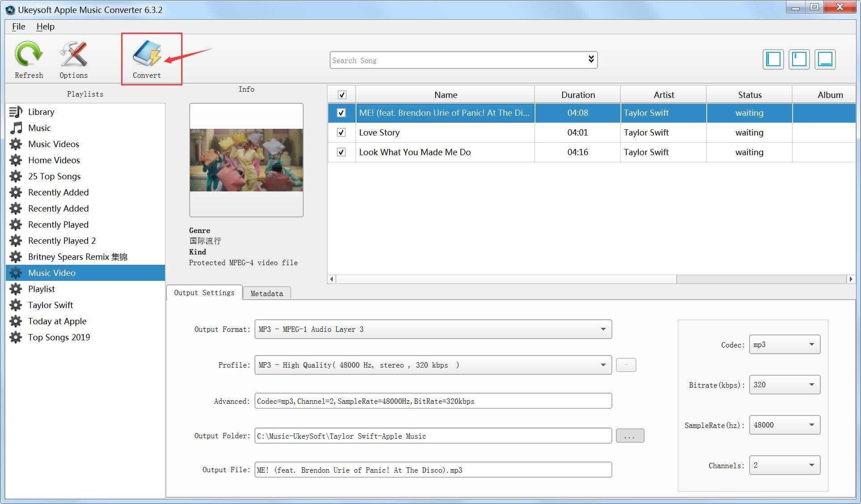Click the profile edit button
This screenshot has height=504, width=861.
626,365
